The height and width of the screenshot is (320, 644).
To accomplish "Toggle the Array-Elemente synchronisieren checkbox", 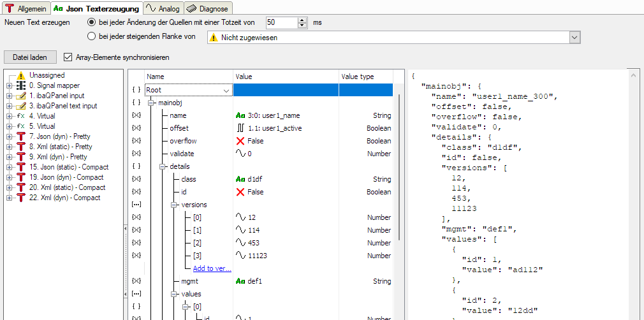I will pos(69,57).
